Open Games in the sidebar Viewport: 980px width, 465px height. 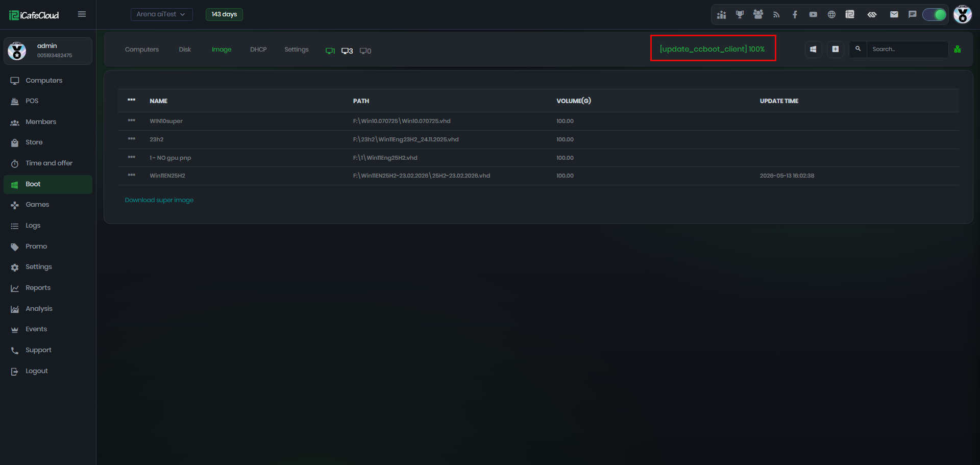pyautogui.click(x=48, y=205)
